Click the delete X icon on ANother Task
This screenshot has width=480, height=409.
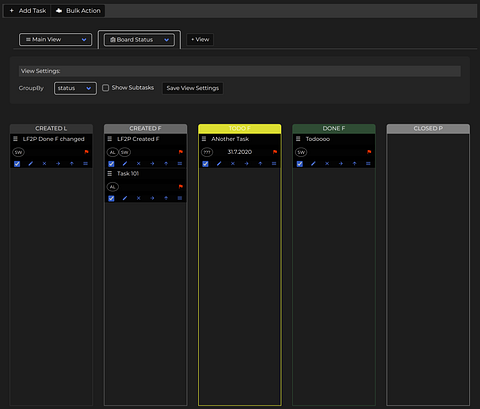[233, 164]
